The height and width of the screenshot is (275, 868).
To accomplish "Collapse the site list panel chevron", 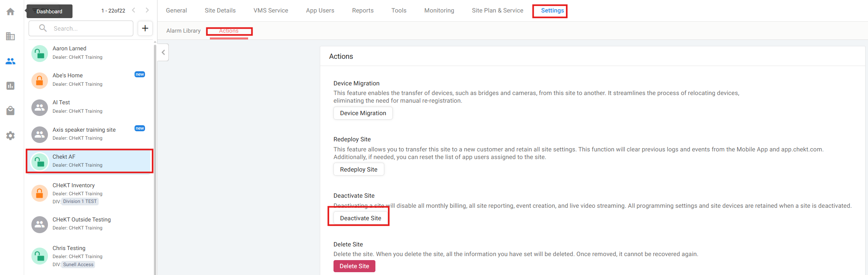I will (163, 52).
